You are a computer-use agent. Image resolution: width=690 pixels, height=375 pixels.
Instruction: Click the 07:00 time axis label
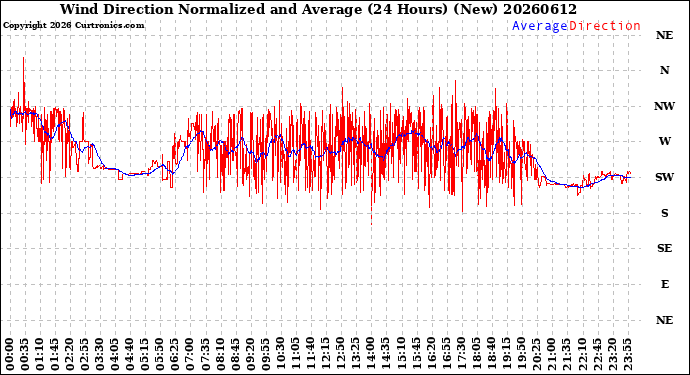[190, 355]
